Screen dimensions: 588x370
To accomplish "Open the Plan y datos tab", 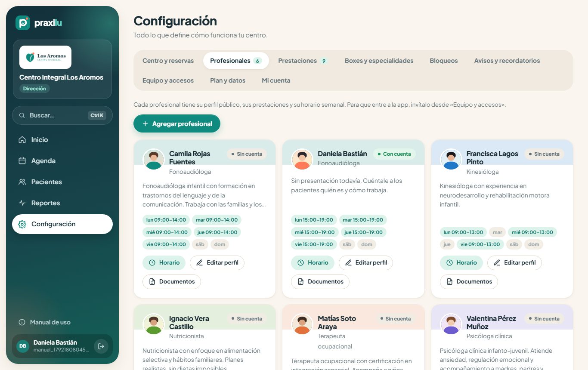I will [228, 80].
